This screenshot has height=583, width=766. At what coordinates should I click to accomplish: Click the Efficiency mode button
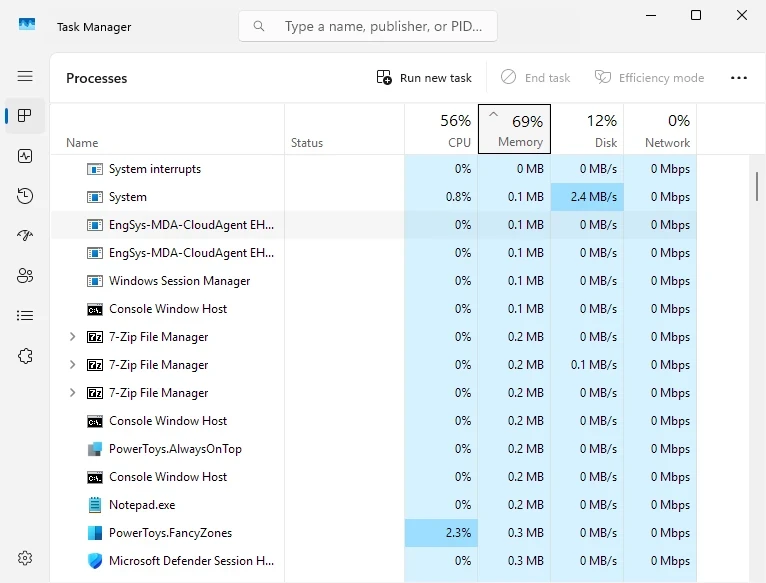click(x=649, y=78)
